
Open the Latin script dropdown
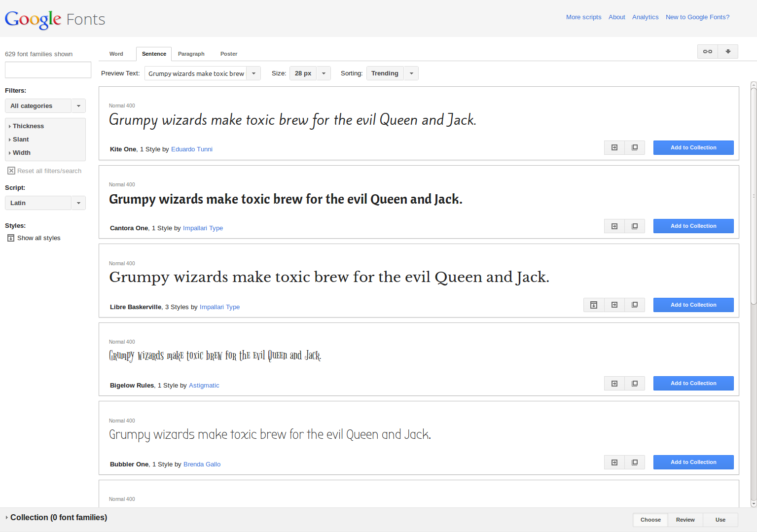pos(45,203)
